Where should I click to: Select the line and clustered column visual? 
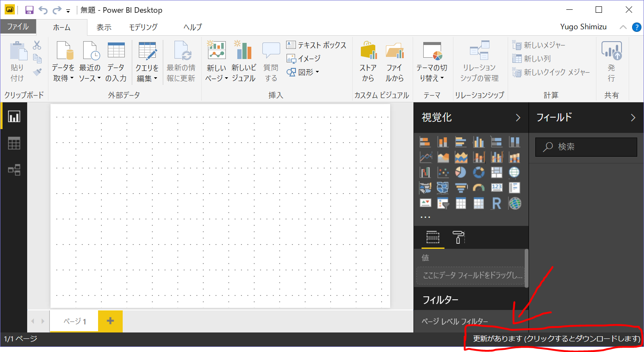click(x=497, y=158)
